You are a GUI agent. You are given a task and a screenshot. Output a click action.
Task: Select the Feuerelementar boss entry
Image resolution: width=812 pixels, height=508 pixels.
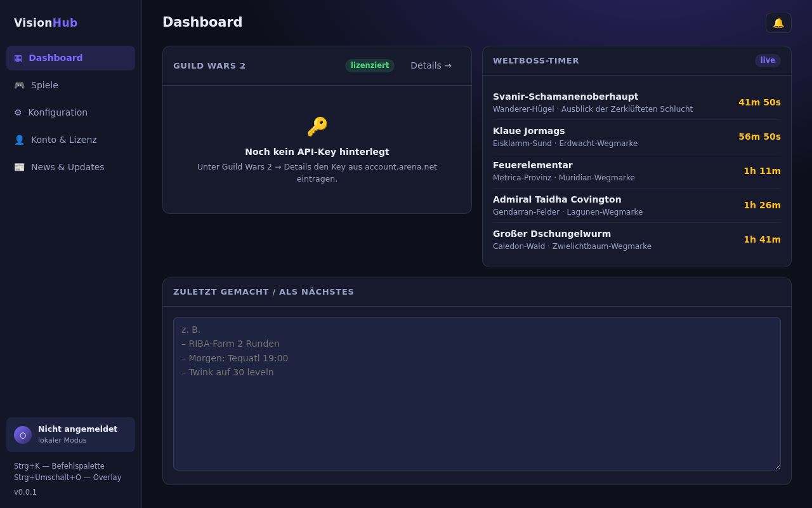coord(637,171)
